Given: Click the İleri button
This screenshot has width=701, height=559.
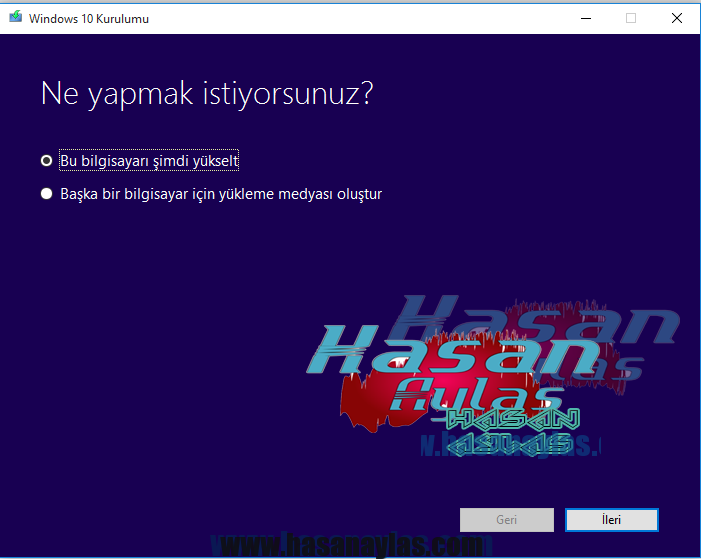Looking at the screenshot, I should tap(612, 520).
